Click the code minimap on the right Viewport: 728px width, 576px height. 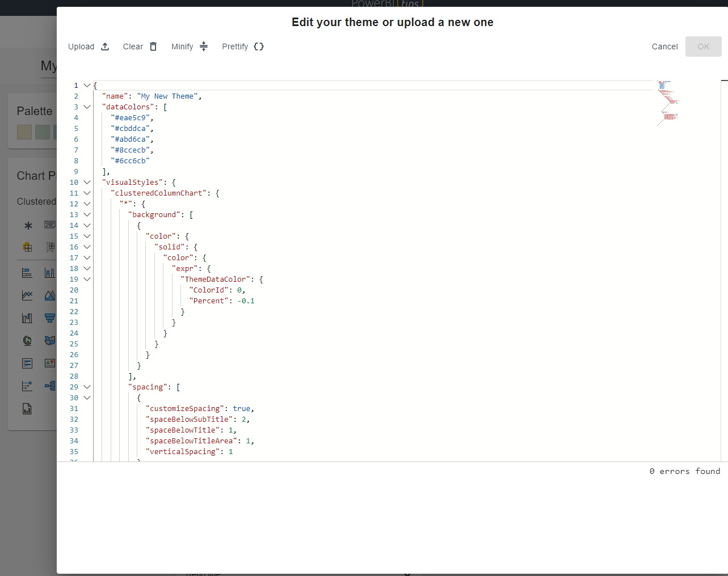pos(667,102)
